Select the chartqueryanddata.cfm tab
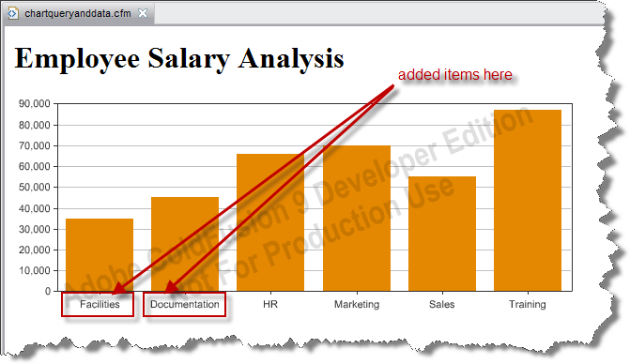 tap(78, 13)
